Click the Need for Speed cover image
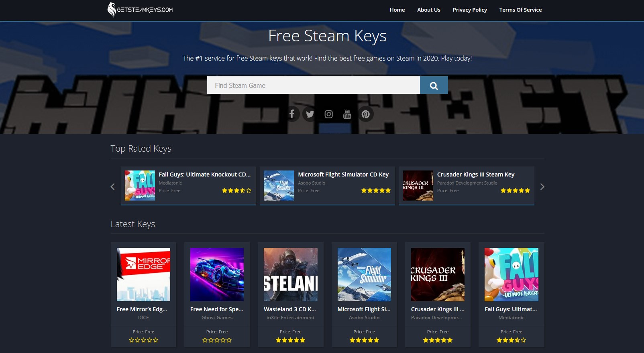This screenshot has height=353, width=644. click(217, 274)
